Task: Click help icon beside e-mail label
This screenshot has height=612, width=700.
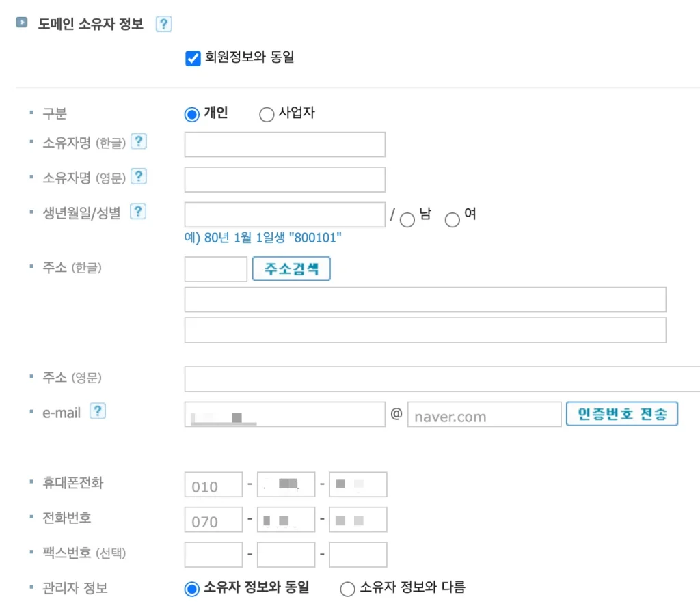Action: click(x=98, y=411)
